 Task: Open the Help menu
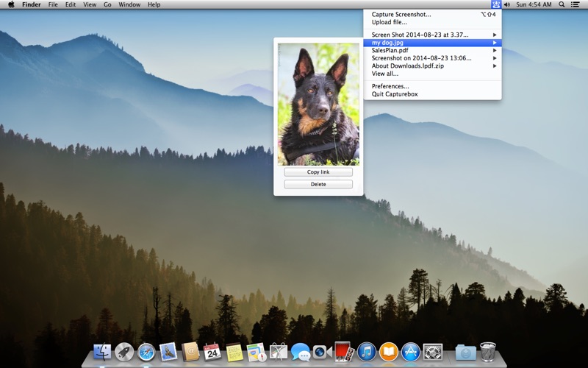154,4
